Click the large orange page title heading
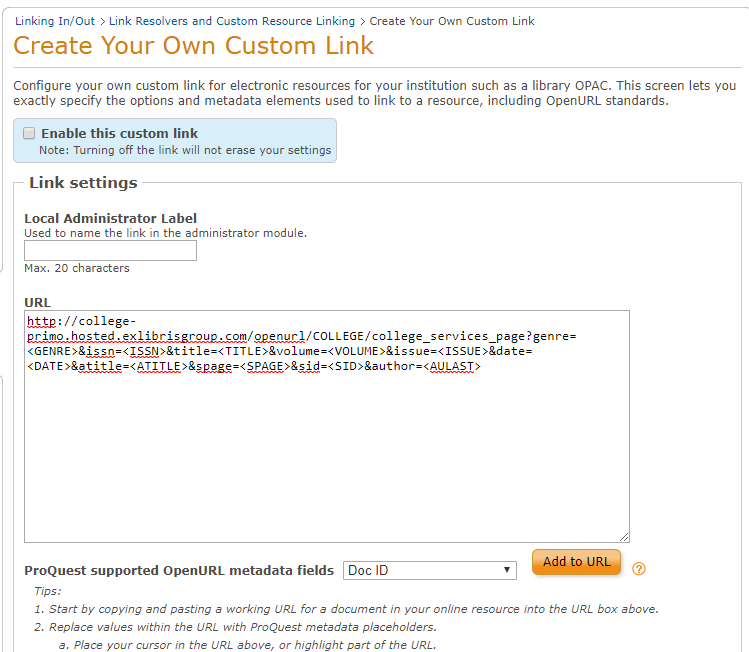 point(193,46)
